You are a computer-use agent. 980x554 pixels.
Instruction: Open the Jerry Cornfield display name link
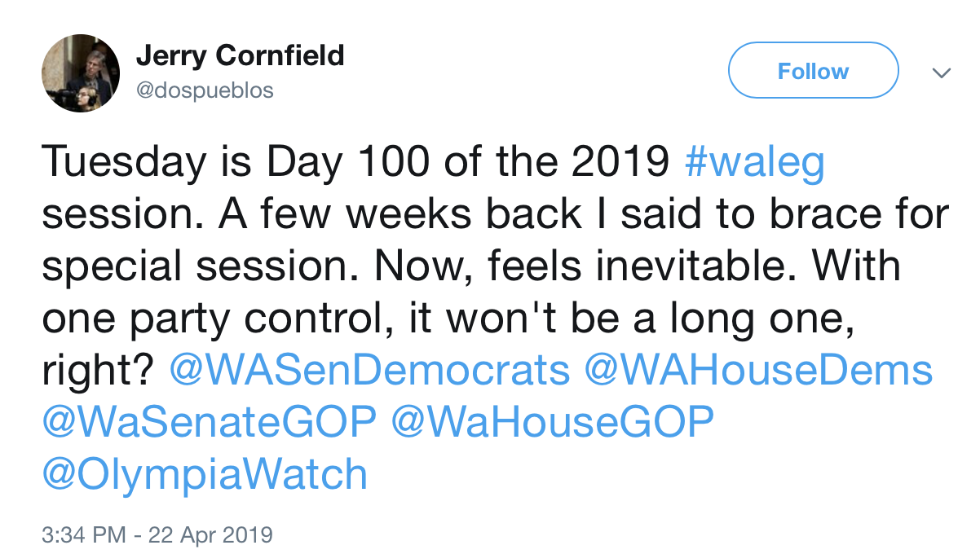click(x=240, y=55)
